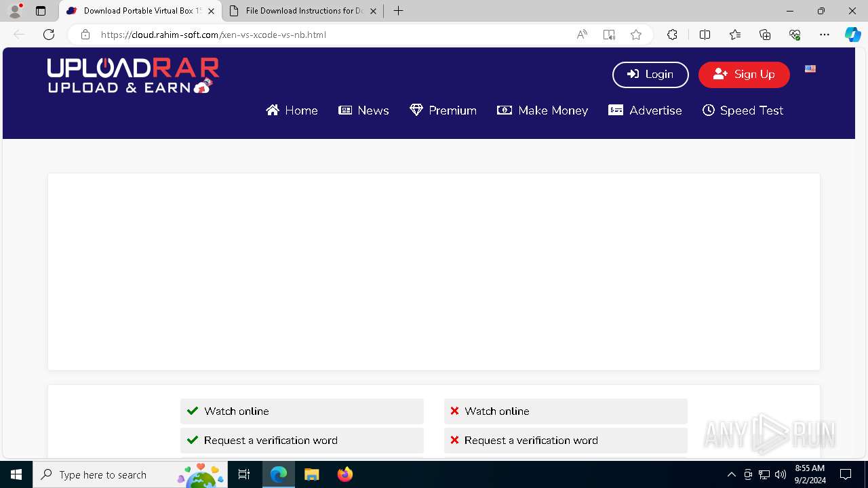Click the red Sign Up button
This screenshot has width=868, height=488.
[744, 75]
